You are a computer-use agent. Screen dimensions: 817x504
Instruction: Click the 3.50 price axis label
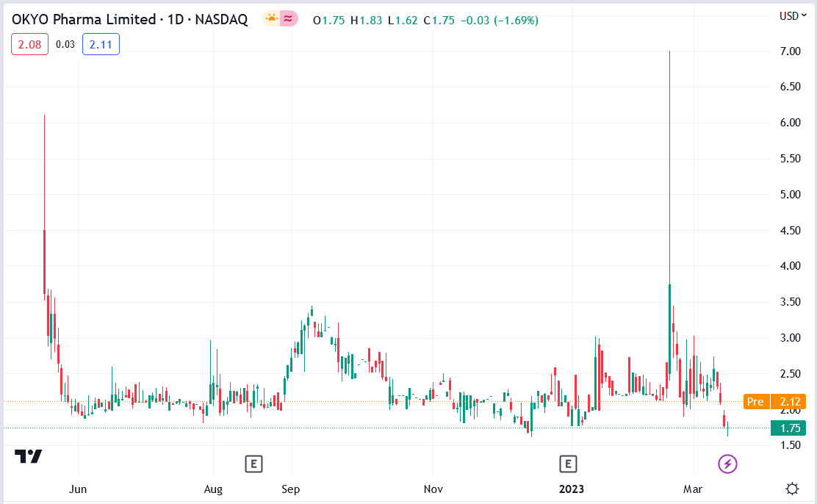790,302
